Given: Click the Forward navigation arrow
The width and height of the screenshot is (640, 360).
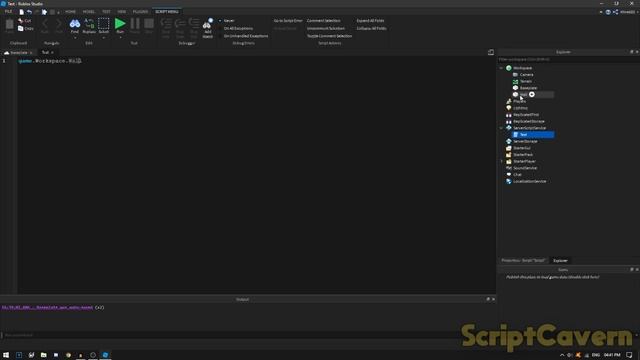Looking at the screenshot, I should coord(59,24).
